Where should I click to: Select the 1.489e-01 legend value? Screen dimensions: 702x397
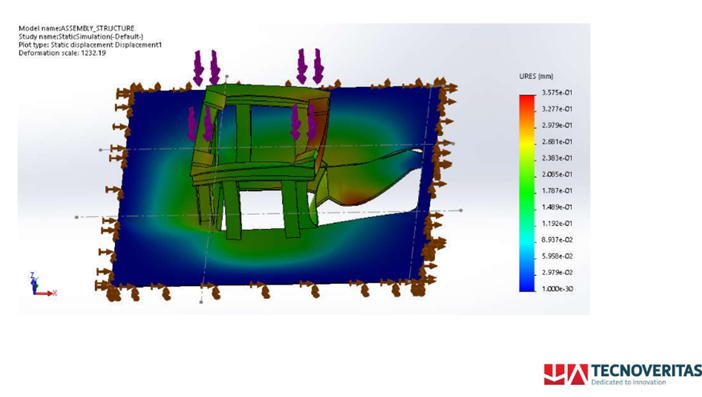pyautogui.click(x=557, y=207)
